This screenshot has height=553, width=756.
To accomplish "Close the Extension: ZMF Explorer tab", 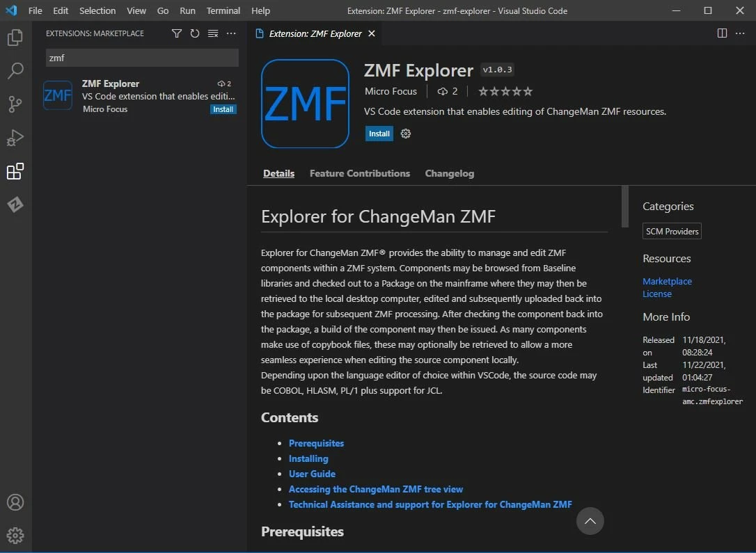I will point(372,33).
